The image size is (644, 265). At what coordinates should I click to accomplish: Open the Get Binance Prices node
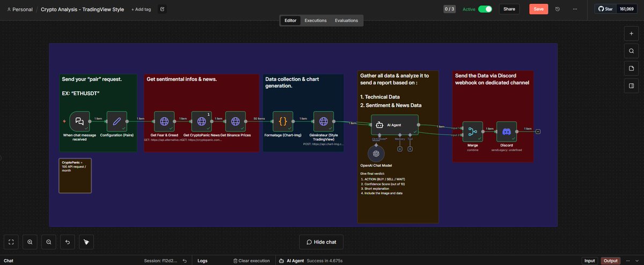[x=235, y=121]
